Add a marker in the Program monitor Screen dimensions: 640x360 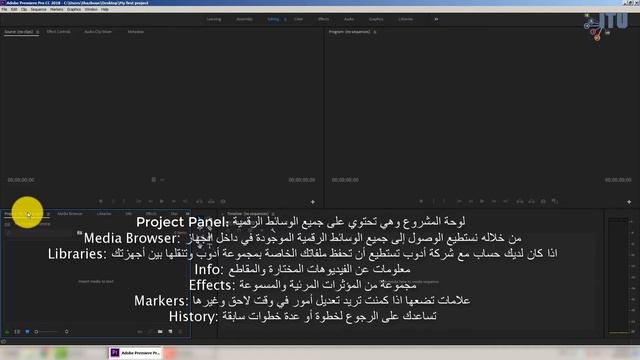pos(421,201)
